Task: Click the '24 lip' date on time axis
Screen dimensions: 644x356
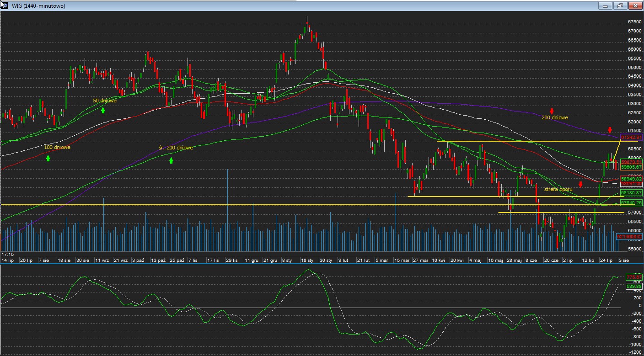Action: tap(606, 260)
